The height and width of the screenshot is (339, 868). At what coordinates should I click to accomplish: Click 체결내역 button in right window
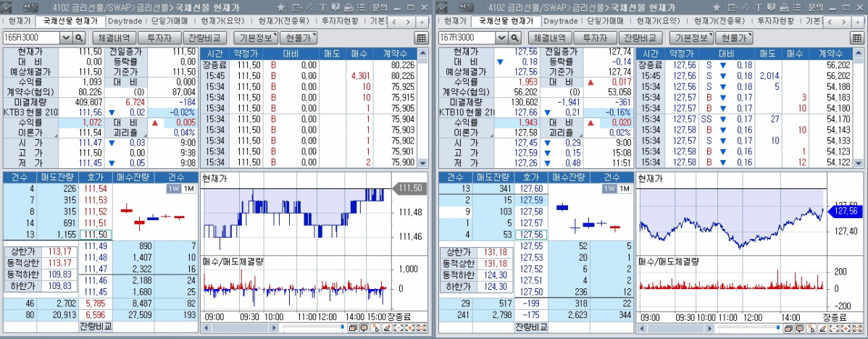click(549, 38)
